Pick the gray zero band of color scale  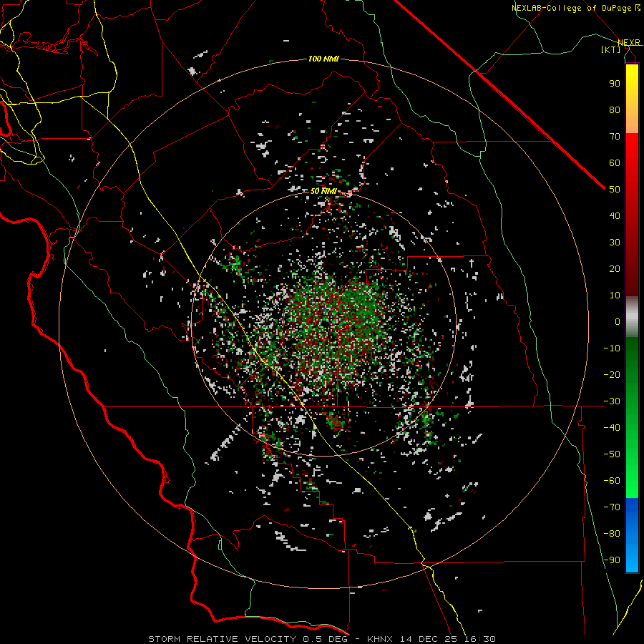tap(632, 317)
